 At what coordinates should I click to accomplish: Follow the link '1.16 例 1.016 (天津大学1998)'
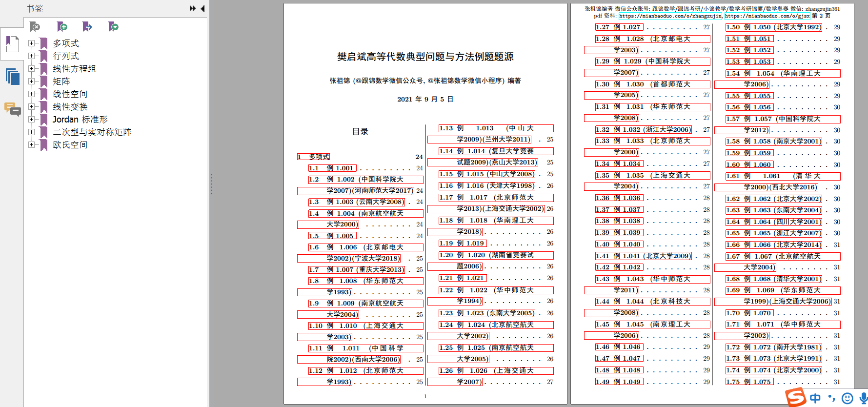pos(487,186)
